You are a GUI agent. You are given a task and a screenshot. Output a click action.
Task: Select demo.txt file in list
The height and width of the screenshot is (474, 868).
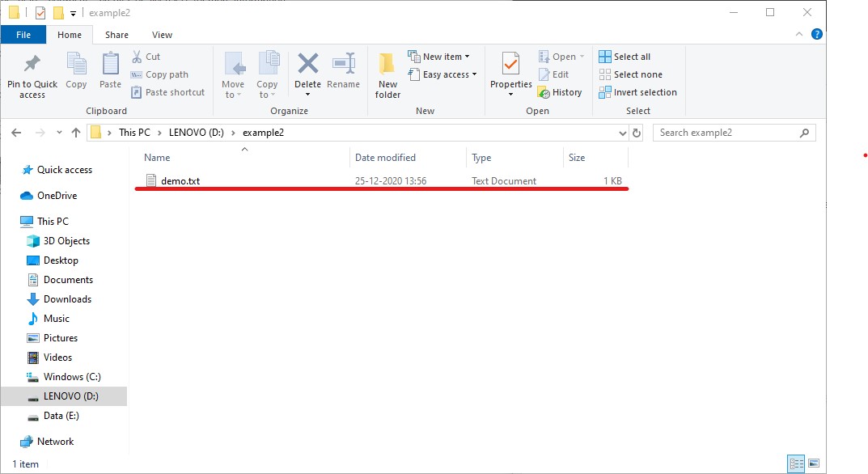coord(180,181)
